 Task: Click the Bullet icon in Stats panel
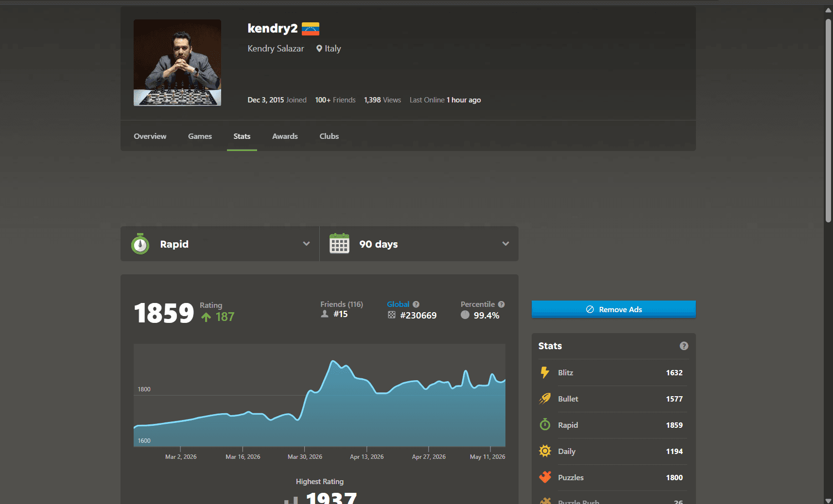coord(545,399)
